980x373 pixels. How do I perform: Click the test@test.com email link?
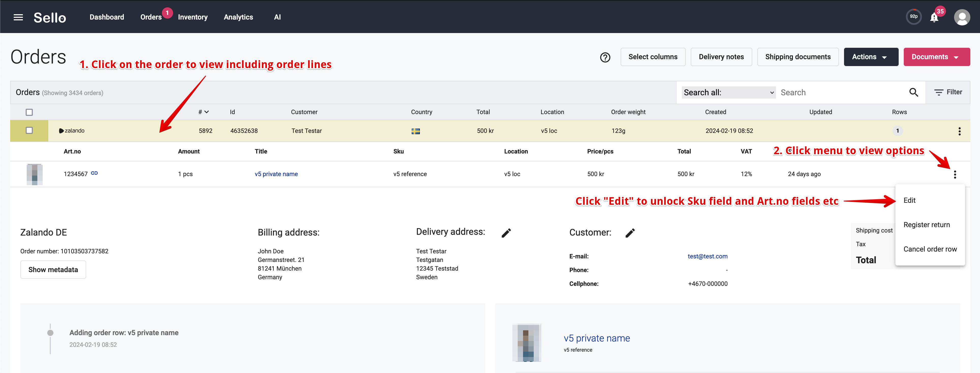[707, 256]
